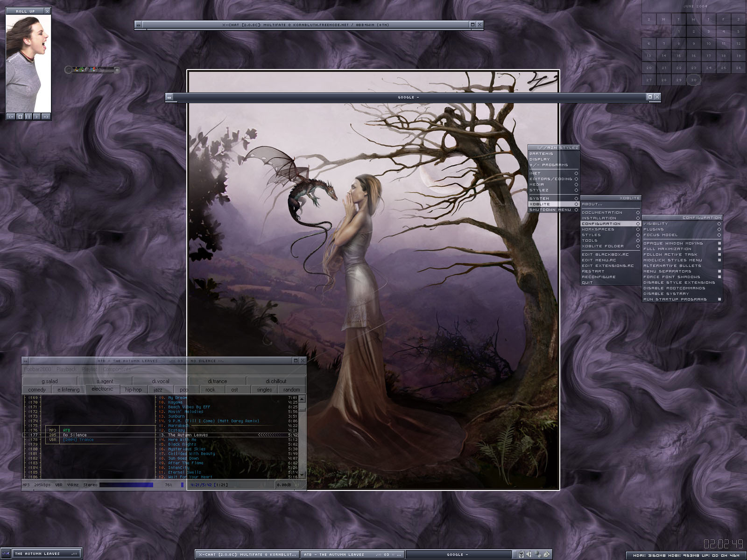Expand the Shutdown Menu submenu

tap(554, 210)
